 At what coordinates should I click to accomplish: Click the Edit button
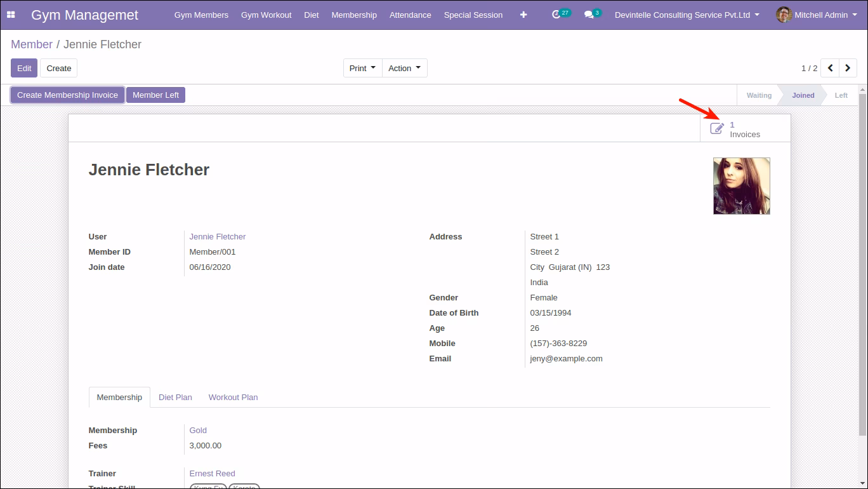24,68
